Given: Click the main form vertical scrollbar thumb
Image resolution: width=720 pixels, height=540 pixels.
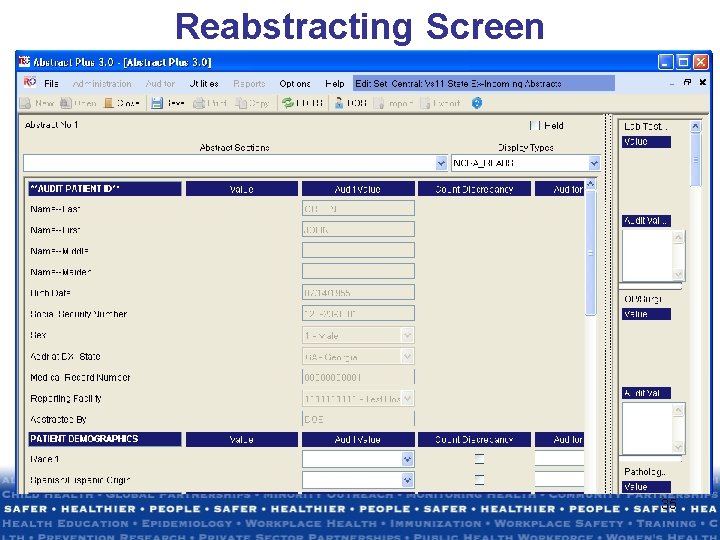Looking at the screenshot, I should click(x=591, y=253).
